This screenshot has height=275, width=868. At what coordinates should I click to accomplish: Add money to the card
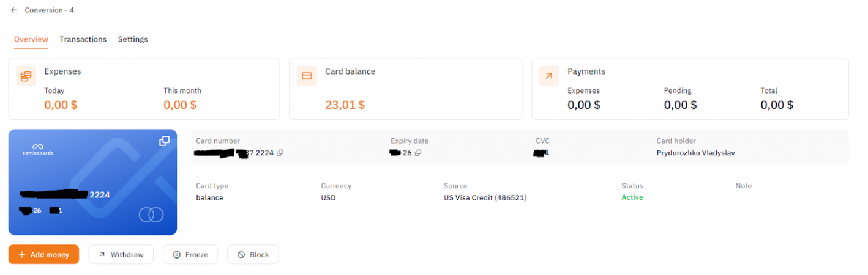44,255
